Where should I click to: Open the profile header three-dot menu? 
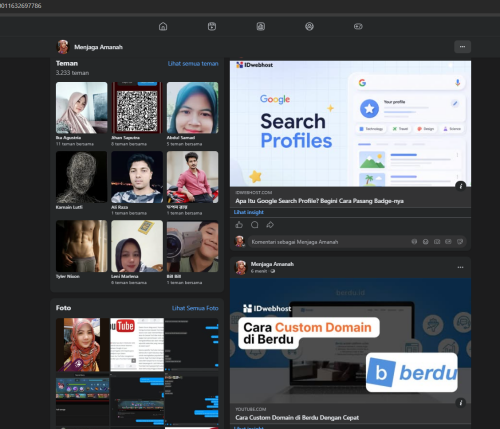(x=462, y=47)
